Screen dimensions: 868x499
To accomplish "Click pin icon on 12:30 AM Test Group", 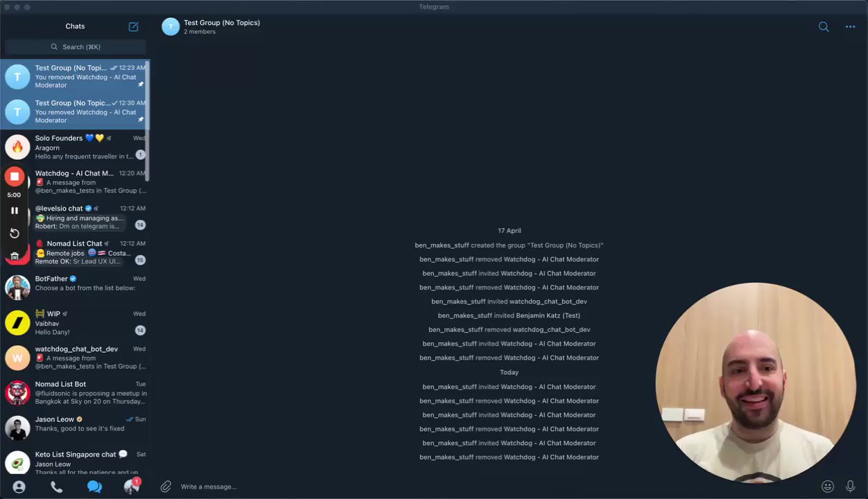I will pyautogui.click(x=141, y=119).
